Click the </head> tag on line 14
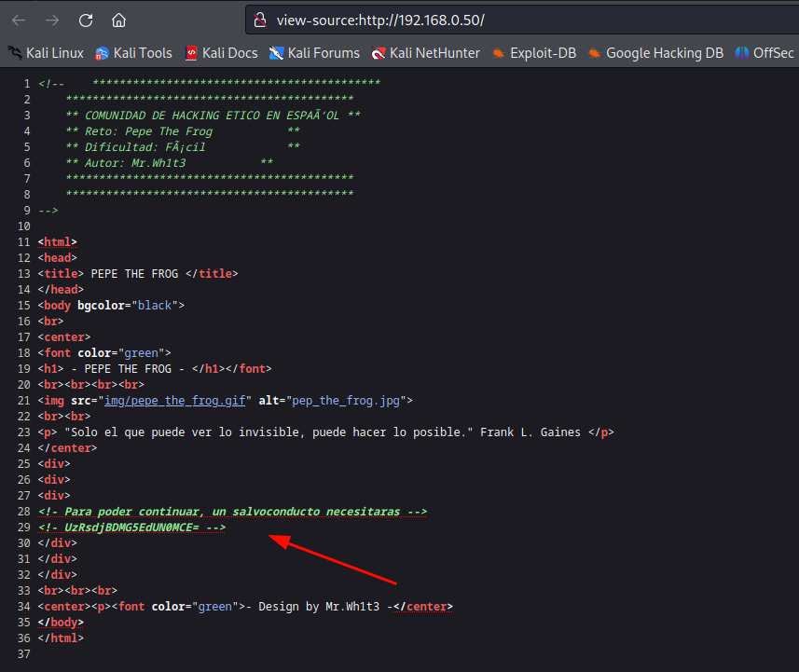The width and height of the screenshot is (799, 672). (x=61, y=289)
